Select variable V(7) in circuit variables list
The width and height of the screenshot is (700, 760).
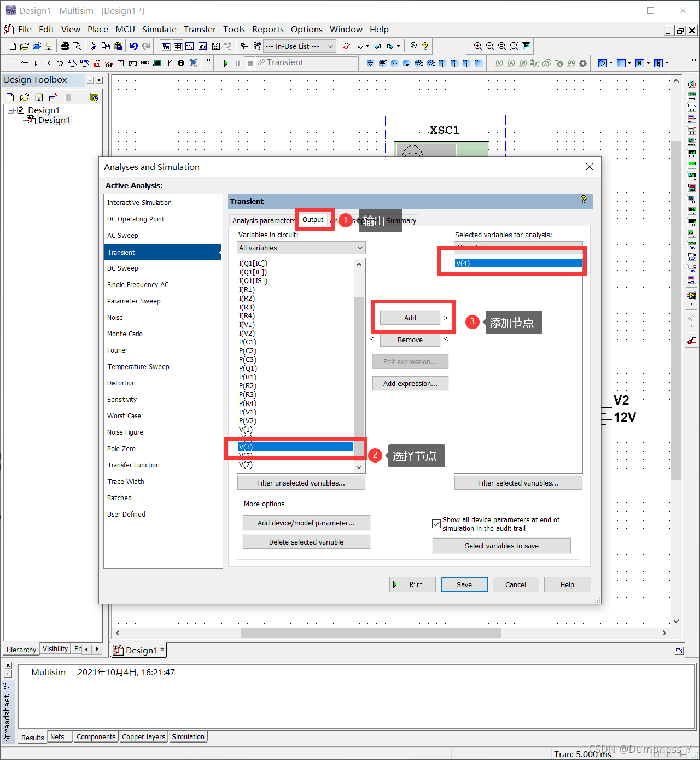tap(295, 464)
